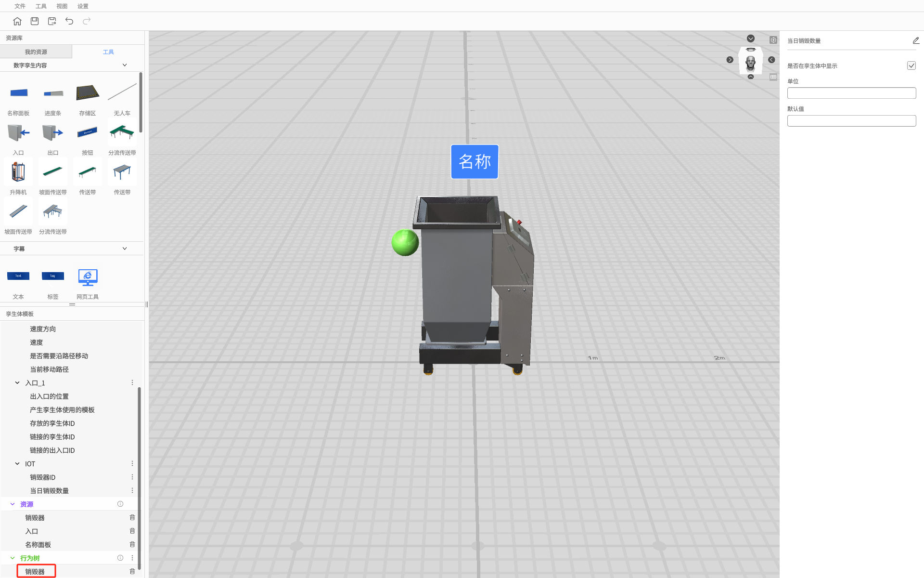924x578 pixels.
Task: Open the 文件 menu
Action: [20, 6]
